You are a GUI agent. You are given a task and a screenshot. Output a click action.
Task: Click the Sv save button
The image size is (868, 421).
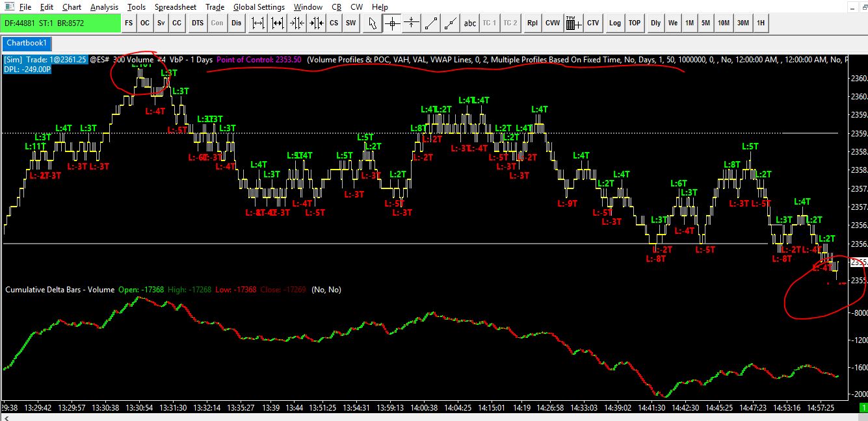pyautogui.click(x=161, y=23)
